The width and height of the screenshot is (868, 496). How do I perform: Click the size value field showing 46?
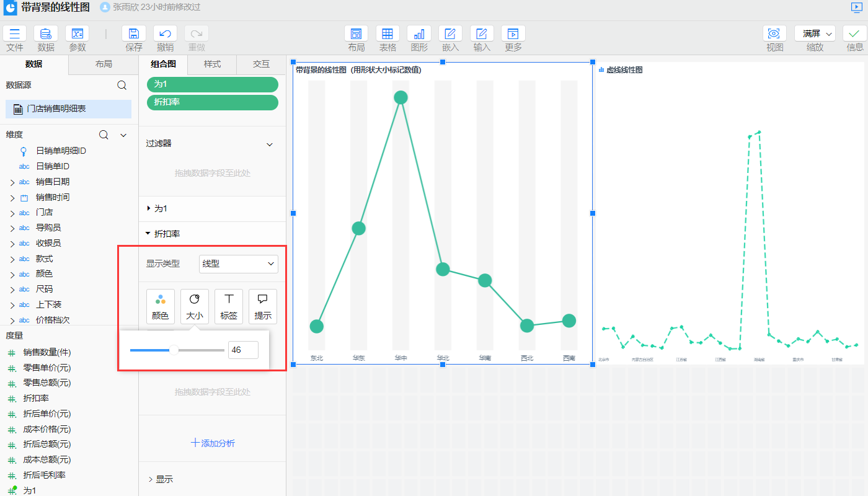coord(243,350)
